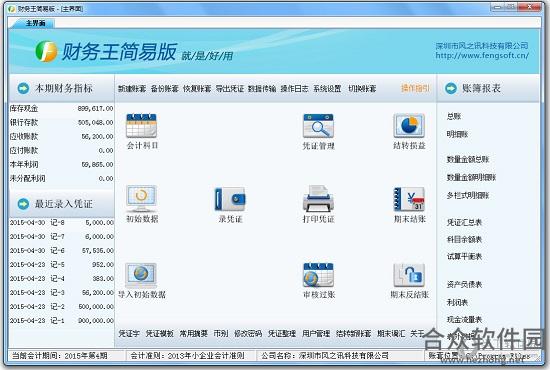Screen dimensions: 550x370
Task: Open 期末结账 period-end closing icon
Action: click(409, 199)
